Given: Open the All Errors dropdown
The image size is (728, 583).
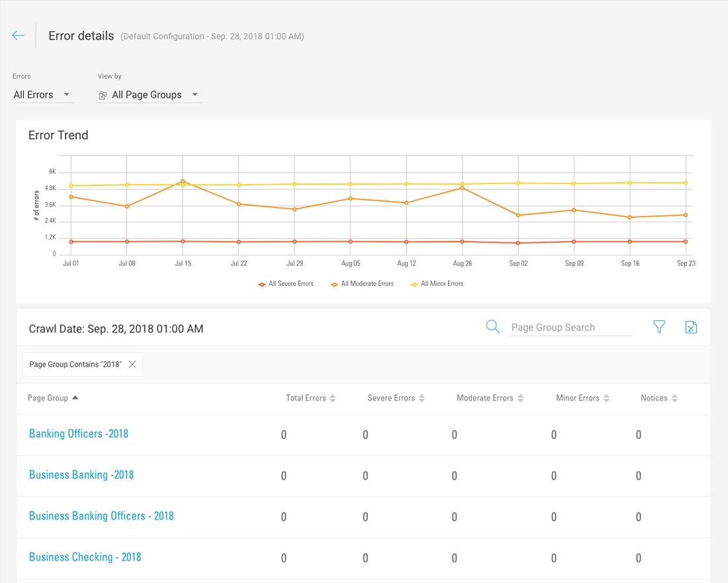Looking at the screenshot, I should tap(42, 95).
